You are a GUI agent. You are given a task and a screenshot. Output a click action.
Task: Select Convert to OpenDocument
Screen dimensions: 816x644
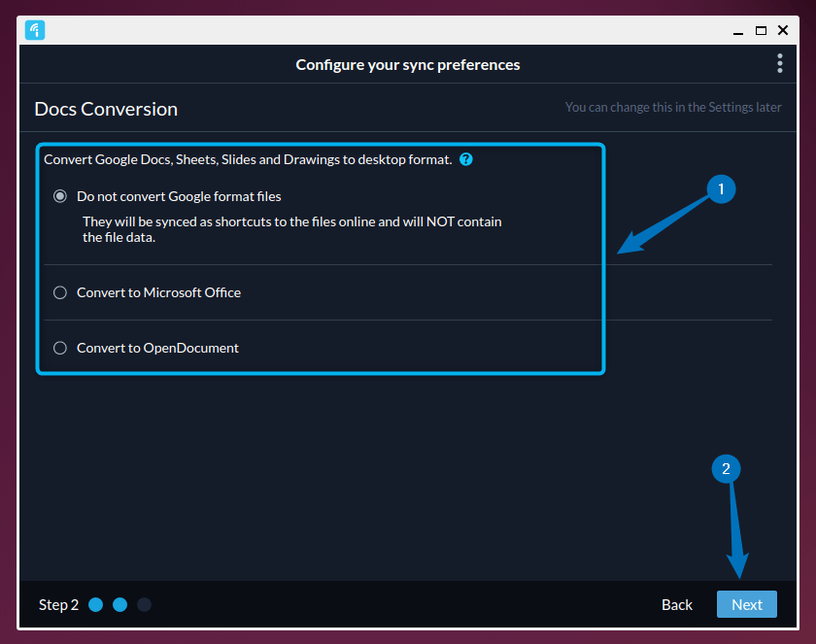pyautogui.click(x=59, y=348)
